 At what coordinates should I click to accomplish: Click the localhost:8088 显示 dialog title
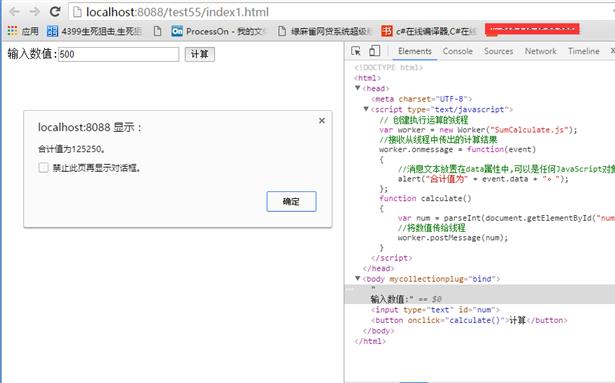pyautogui.click(x=89, y=127)
